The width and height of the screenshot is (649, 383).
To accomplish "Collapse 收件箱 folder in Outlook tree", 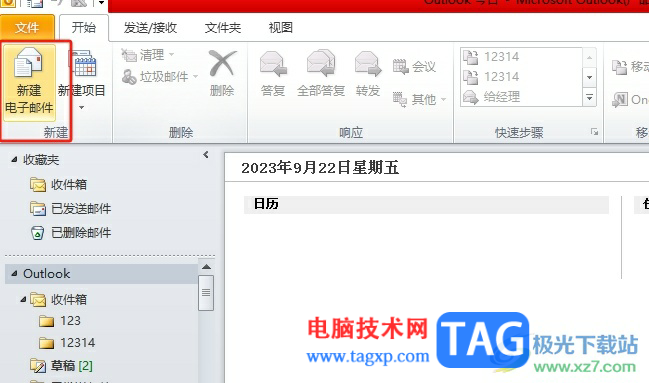I will (x=23, y=299).
